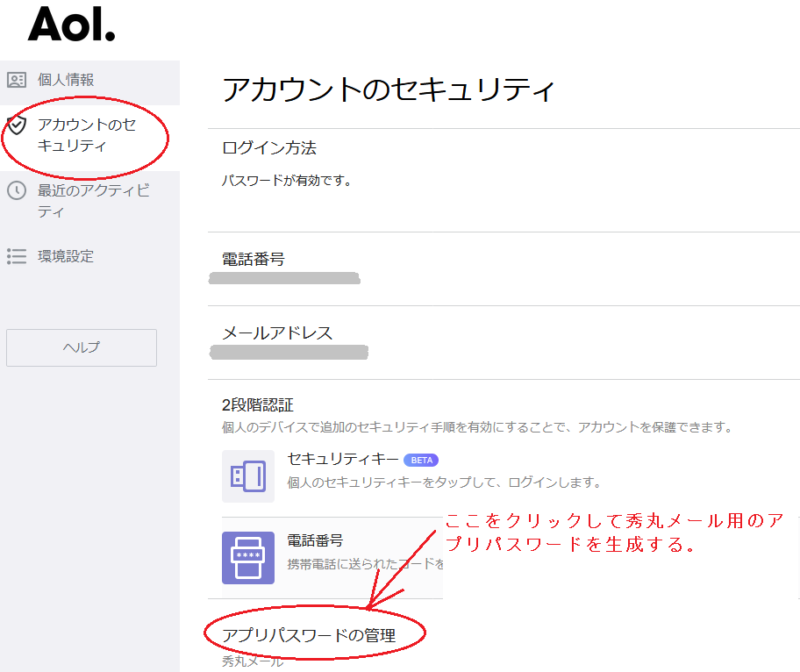The height and width of the screenshot is (672, 800).
Task: Click the メールアドレス section heading
Action: click(x=277, y=332)
